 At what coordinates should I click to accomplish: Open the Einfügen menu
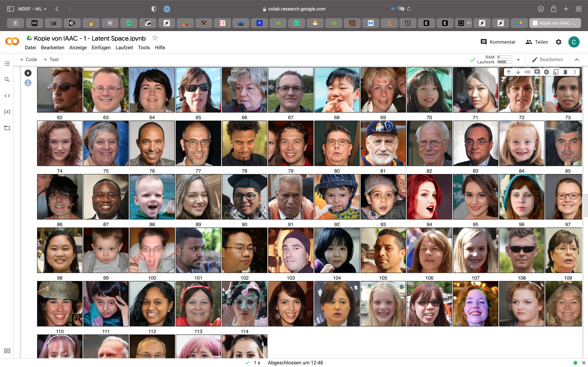click(x=101, y=48)
